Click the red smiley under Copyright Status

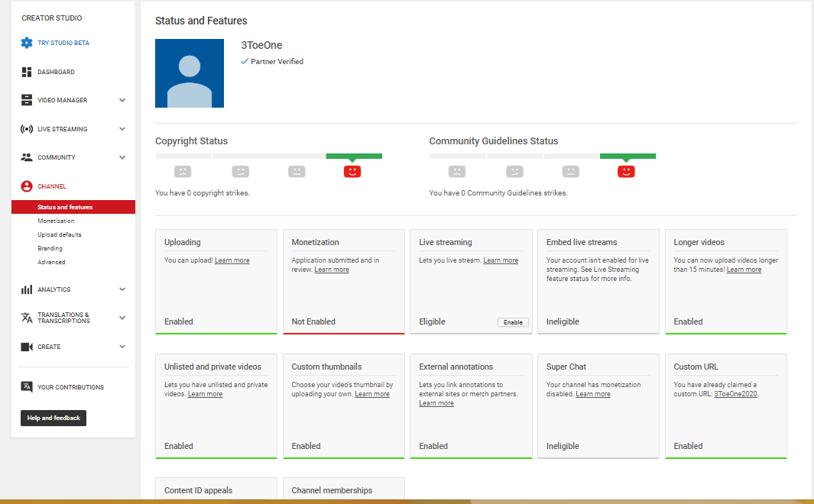coord(352,172)
